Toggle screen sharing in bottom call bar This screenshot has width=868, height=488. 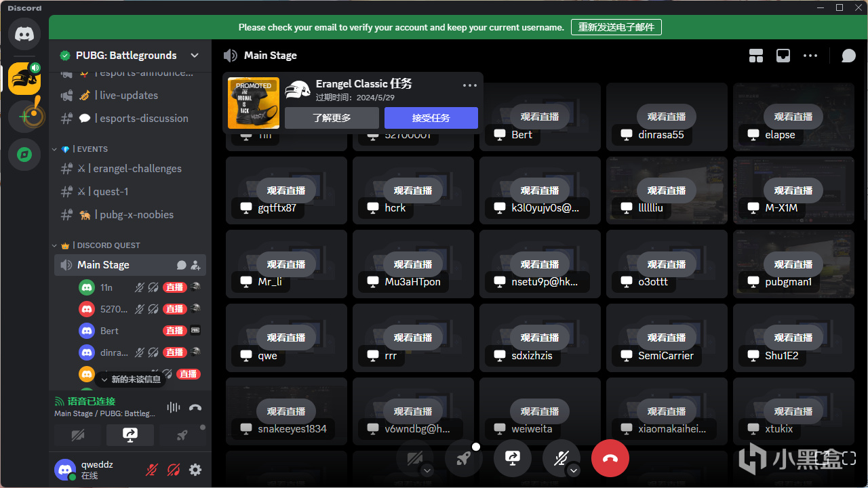click(513, 458)
